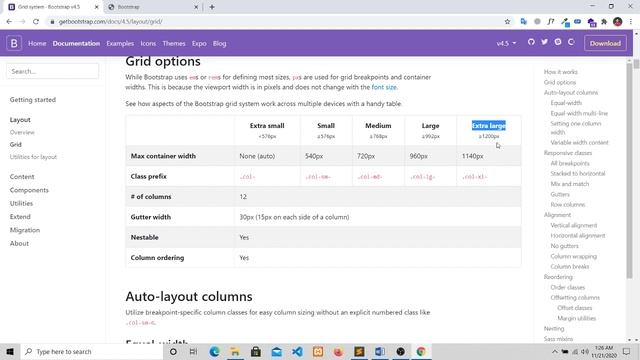Click the fonts finder extension icon
Viewport: 640px width, 360px height.
click(x=551, y=22)
